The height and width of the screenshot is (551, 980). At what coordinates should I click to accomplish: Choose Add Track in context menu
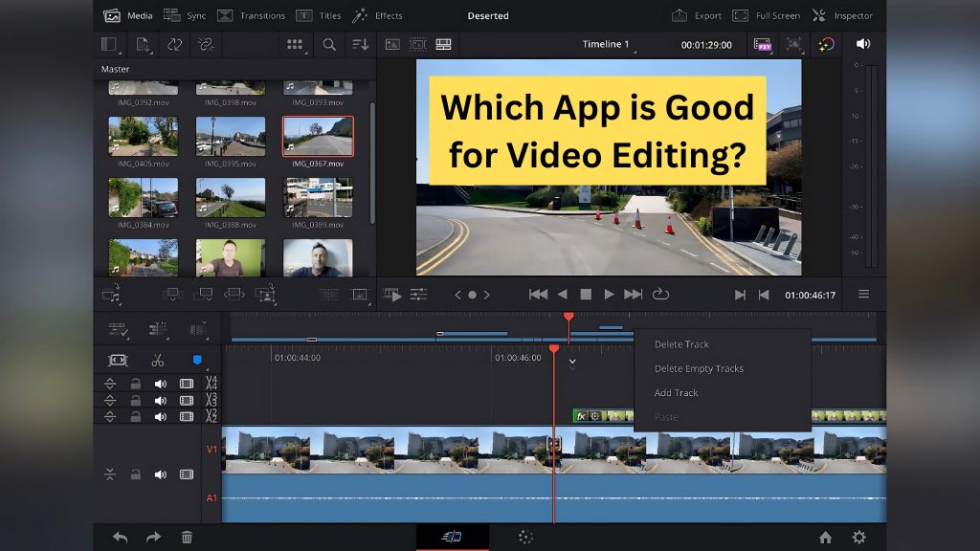click(x=676, y=393)
